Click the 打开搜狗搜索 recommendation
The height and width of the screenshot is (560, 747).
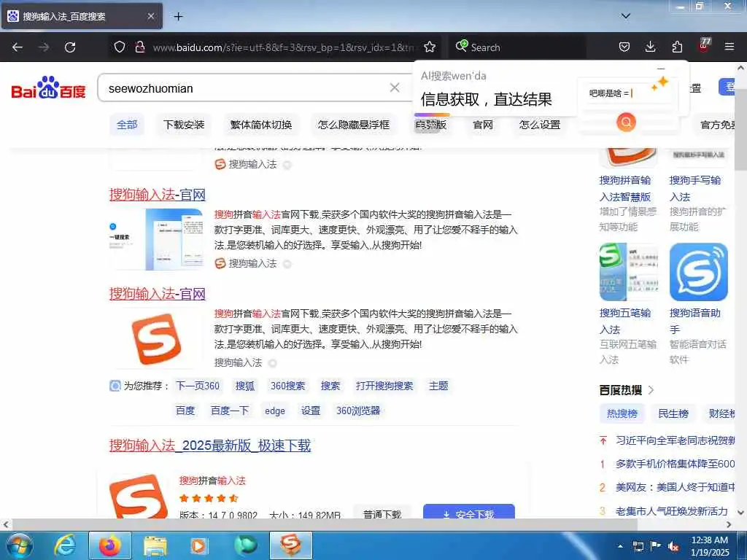coord(384,386)
